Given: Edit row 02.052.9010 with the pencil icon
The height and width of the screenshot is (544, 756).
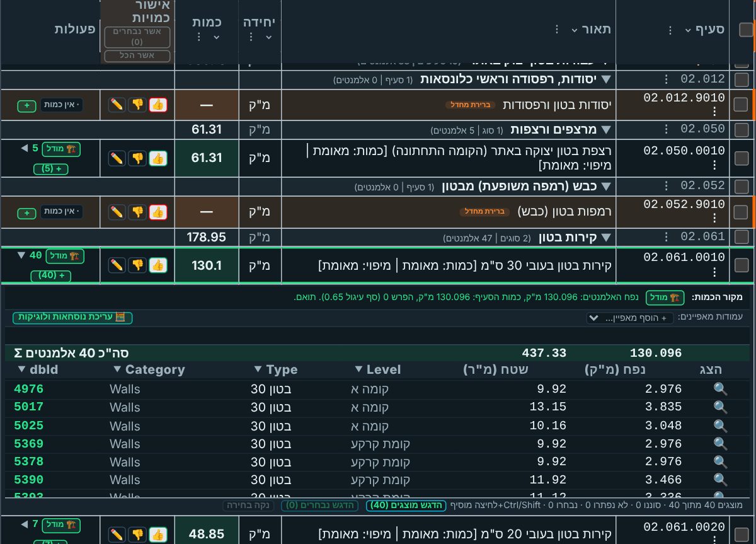Looking at the screenshot, I should [x=117, y=212].
